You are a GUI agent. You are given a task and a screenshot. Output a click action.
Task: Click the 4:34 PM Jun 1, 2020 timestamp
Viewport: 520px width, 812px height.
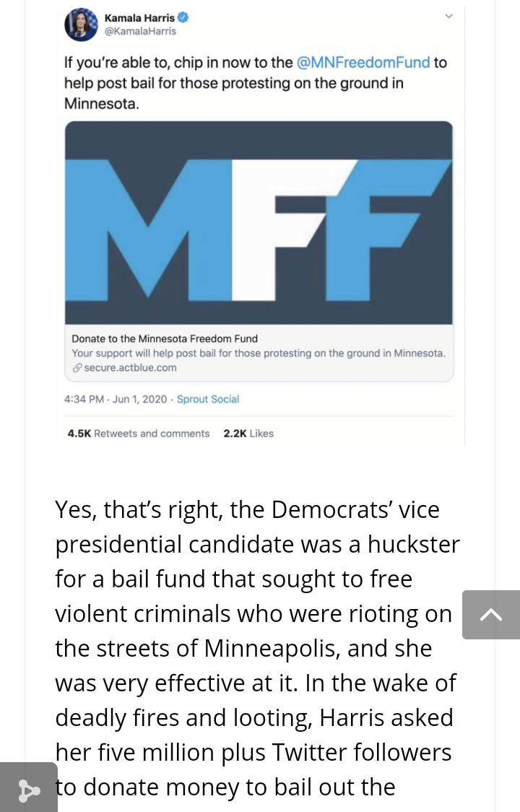tap(116, 399)
